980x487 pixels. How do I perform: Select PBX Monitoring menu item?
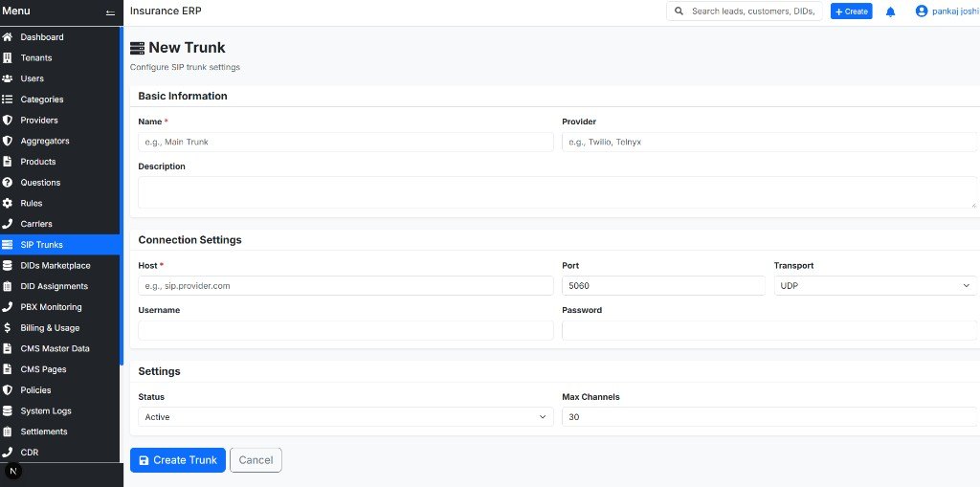tap(60, 307)
